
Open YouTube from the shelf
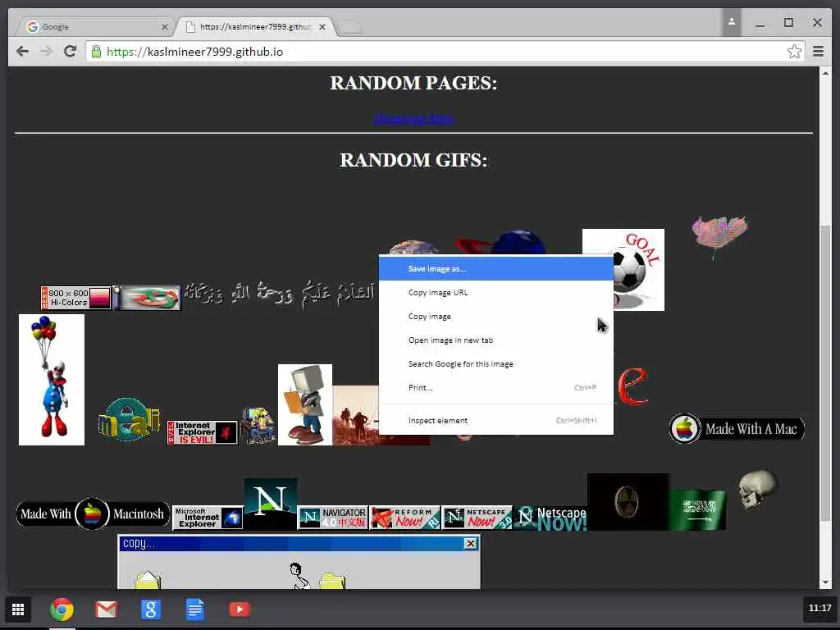(240, 609)
